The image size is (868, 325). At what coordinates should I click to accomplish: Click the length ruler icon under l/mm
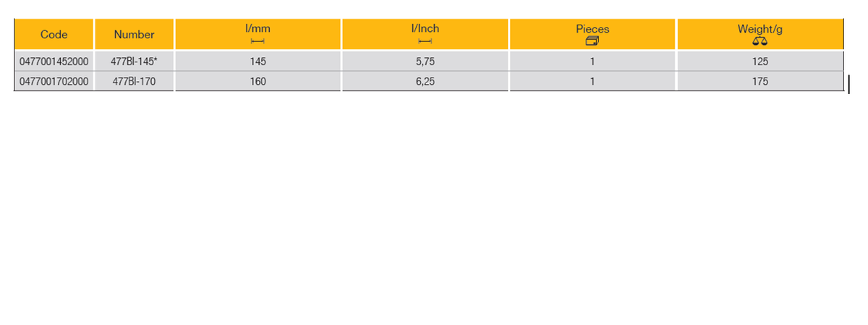tap(258, 42)
